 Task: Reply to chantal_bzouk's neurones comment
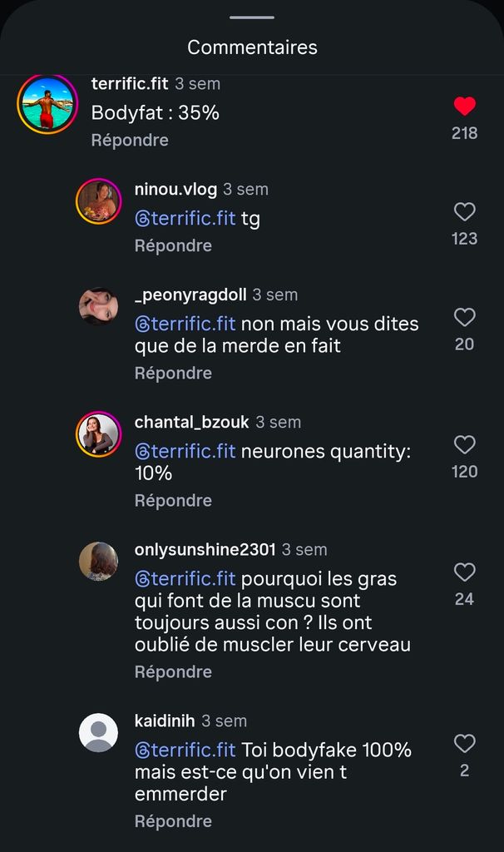pyautogui.click(x=173, y=500)
